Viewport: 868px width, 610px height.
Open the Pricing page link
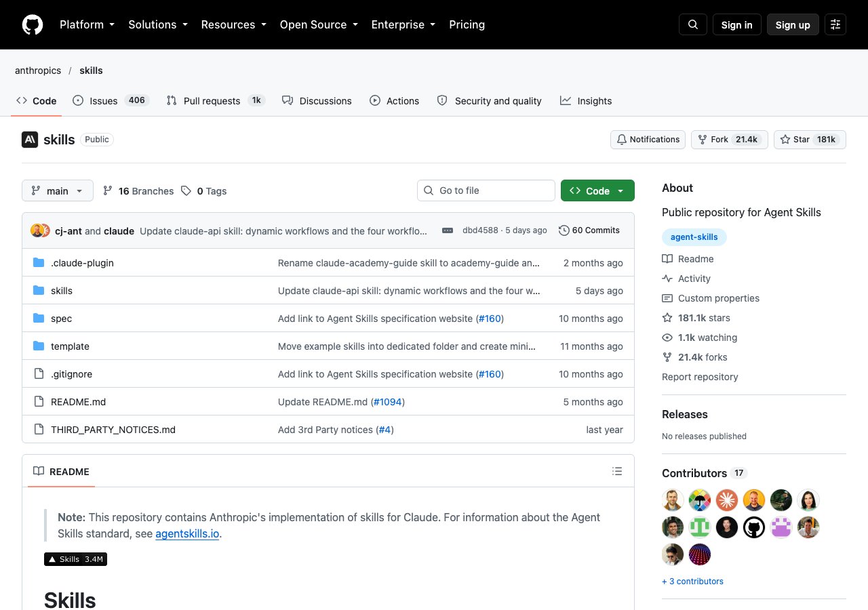coord(467,24)
